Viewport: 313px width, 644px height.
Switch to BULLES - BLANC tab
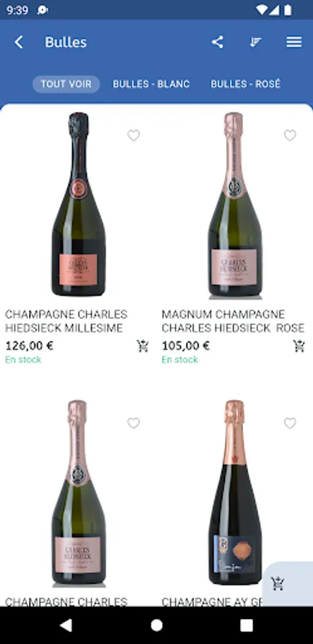coord(151,84)
